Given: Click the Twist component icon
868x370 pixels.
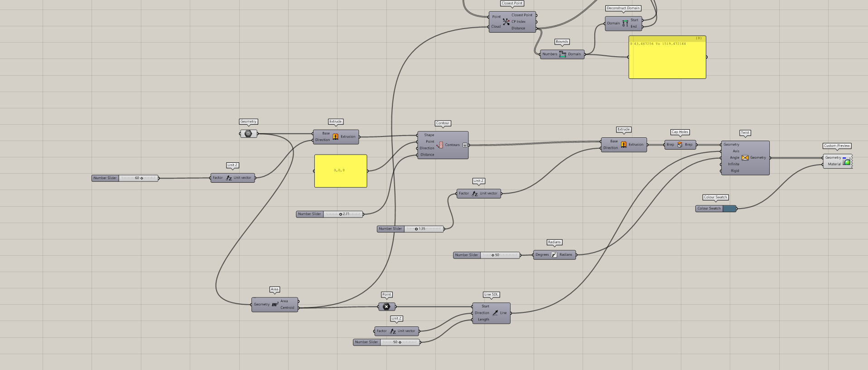Looking at the screenshot, I should (745, 157).
